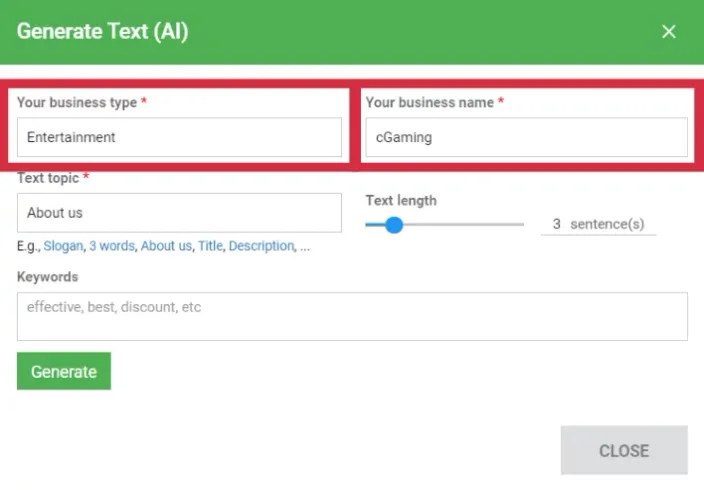Click the business name field containing cGaming
Image resolution: width=704 pixels, height=490 pixels.
(526, 137)
